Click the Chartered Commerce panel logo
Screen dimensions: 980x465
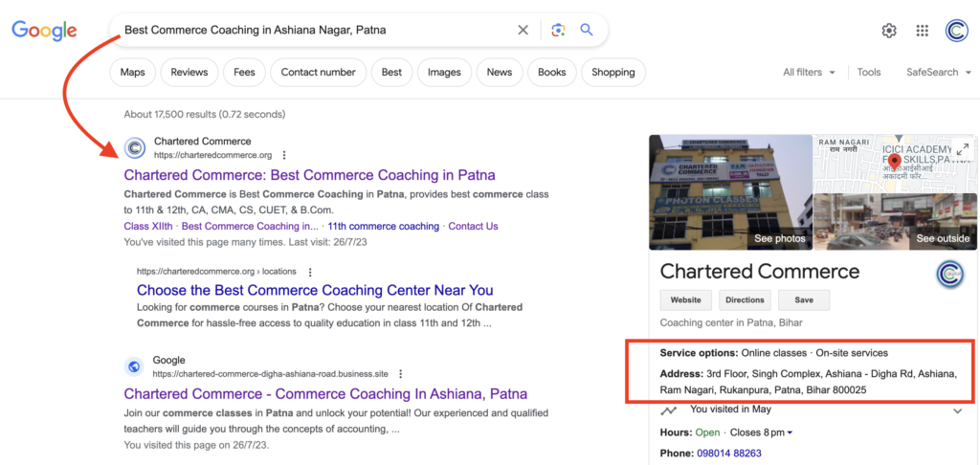click(x=950, y=274)
